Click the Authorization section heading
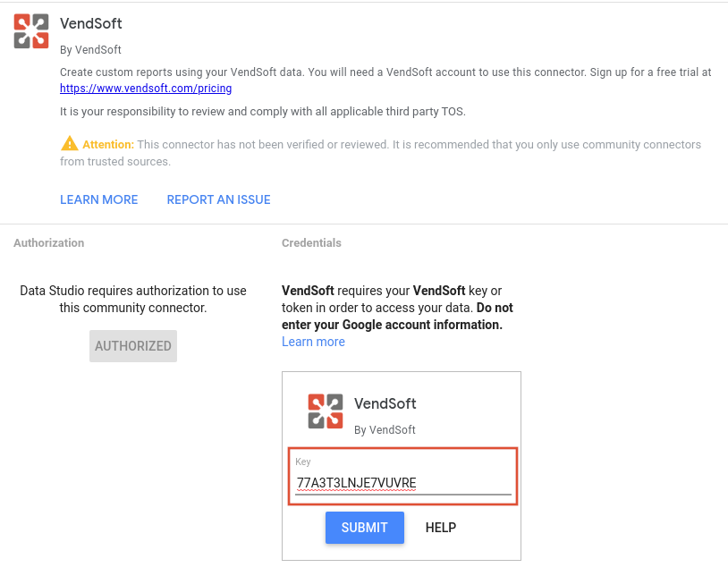 49,242
